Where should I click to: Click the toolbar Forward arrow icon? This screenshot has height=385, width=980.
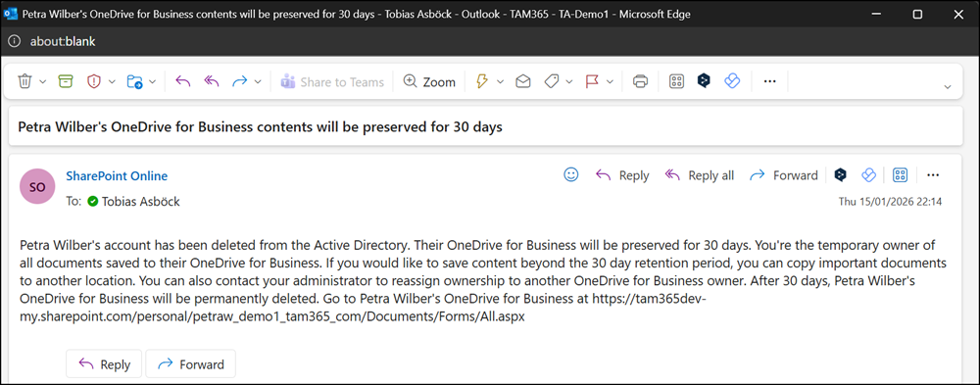point(240,81)
